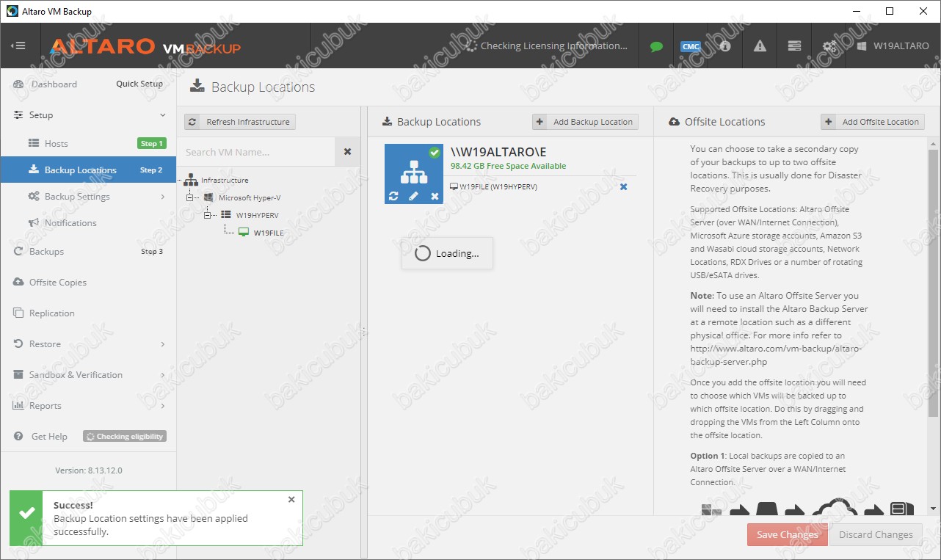Collapse sidebar with hamburger arrow icon
This screenshot has width=941, height=560.
18,46
